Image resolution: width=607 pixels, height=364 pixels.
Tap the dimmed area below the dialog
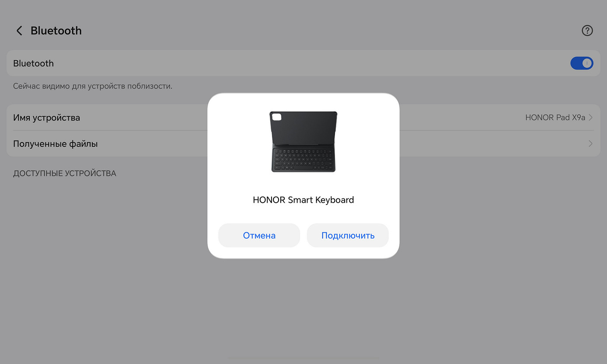(x=303, y=306)
